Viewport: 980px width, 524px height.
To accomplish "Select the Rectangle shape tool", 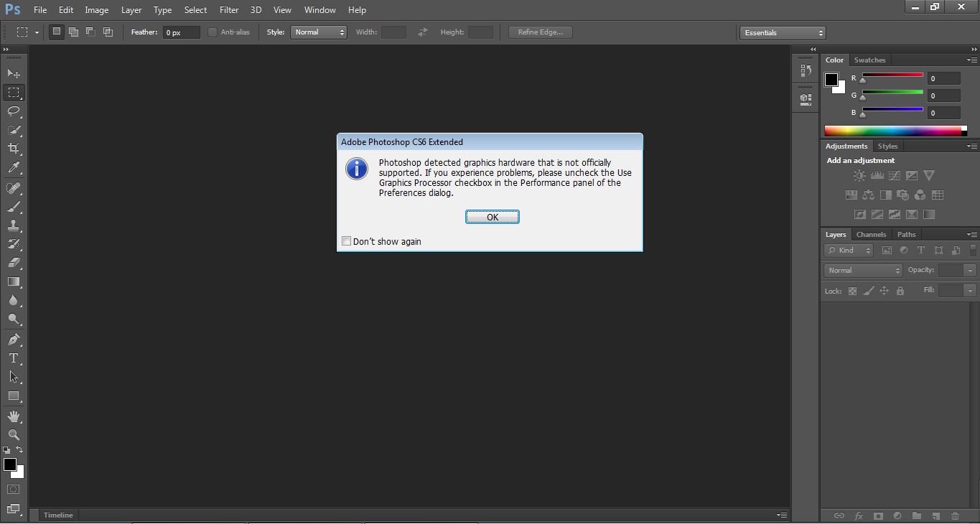I will 14,396.
